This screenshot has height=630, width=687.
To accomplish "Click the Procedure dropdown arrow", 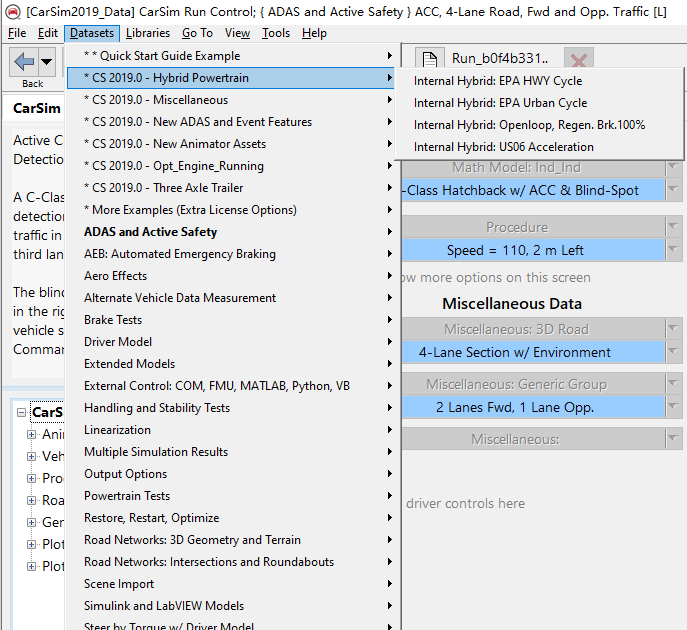I will [x=673, y=227].
